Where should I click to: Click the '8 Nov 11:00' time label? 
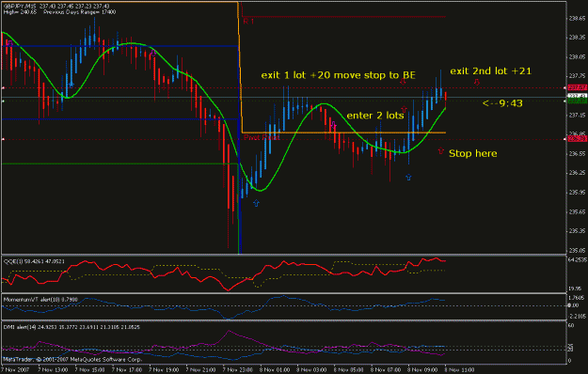460,370
